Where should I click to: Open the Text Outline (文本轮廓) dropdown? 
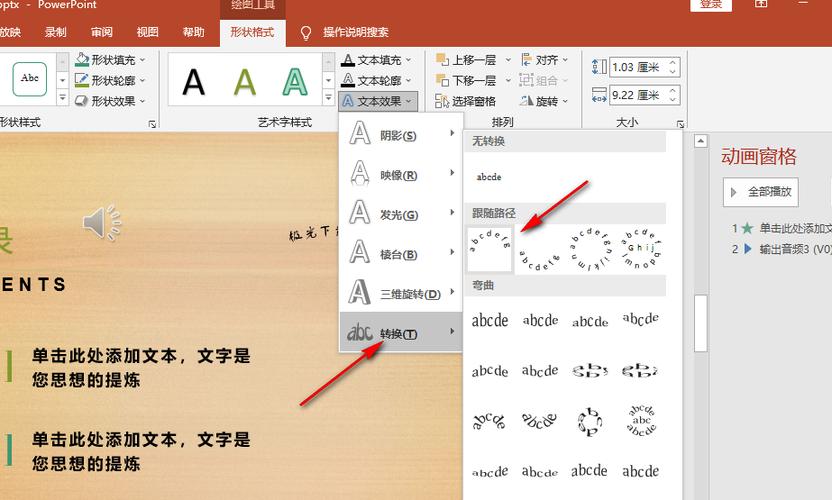377,80
